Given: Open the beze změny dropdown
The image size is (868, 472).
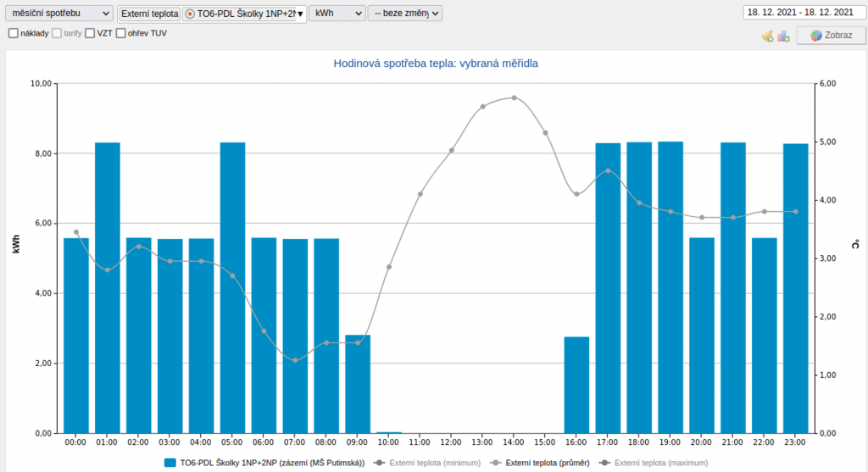Looking at the screenshot, I should [x=404, y=14].
